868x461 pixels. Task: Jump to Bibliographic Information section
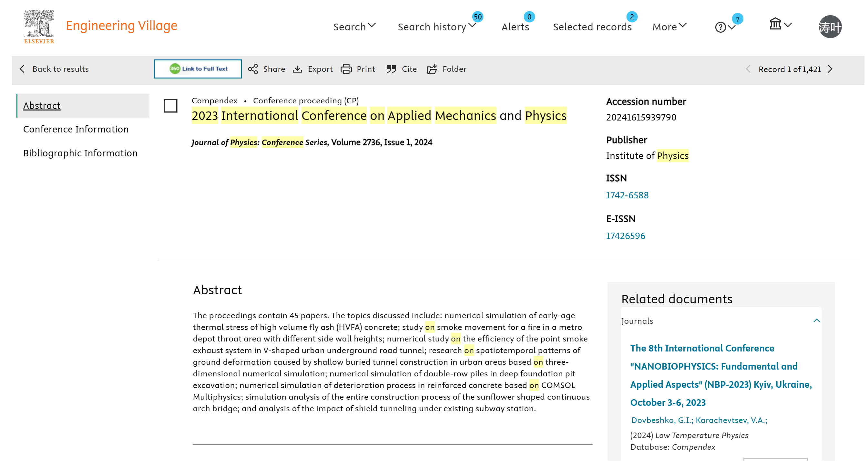point(80,153)
